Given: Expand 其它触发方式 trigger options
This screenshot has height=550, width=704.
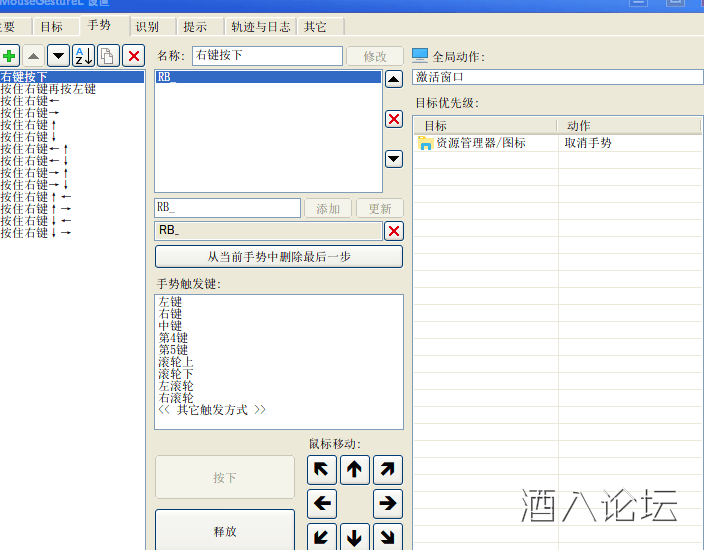Looking at the screenshot, I should click(212, 410).
